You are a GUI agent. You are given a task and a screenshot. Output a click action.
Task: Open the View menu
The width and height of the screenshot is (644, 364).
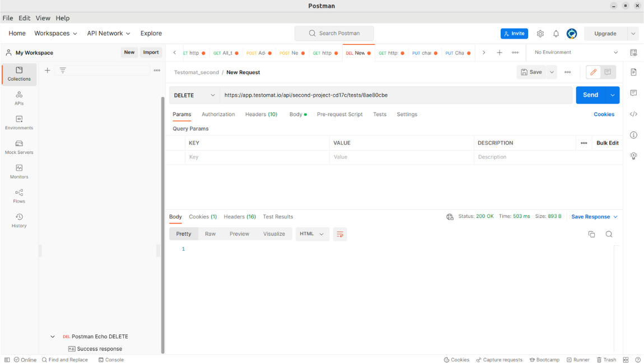43,18
